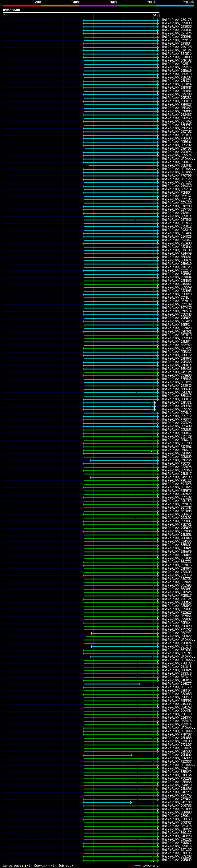Image resolution: width=197 pixels, height=868 pixels.
Task: Click the end position label 519
Action: coord(155,15)
